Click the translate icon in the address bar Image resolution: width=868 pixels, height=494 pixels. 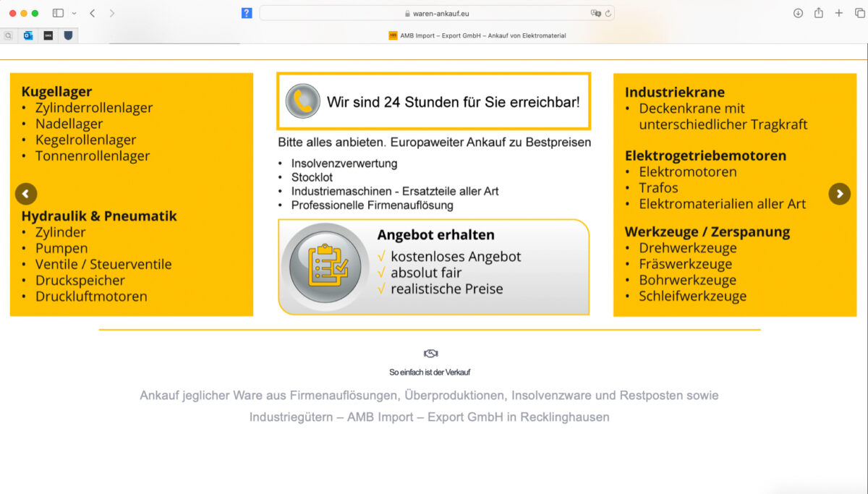595,12
